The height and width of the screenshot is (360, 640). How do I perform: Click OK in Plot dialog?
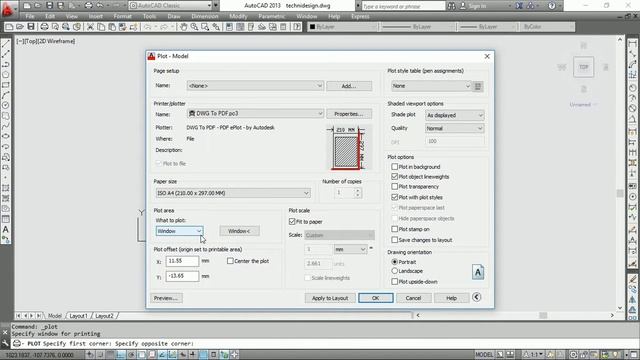376,298
